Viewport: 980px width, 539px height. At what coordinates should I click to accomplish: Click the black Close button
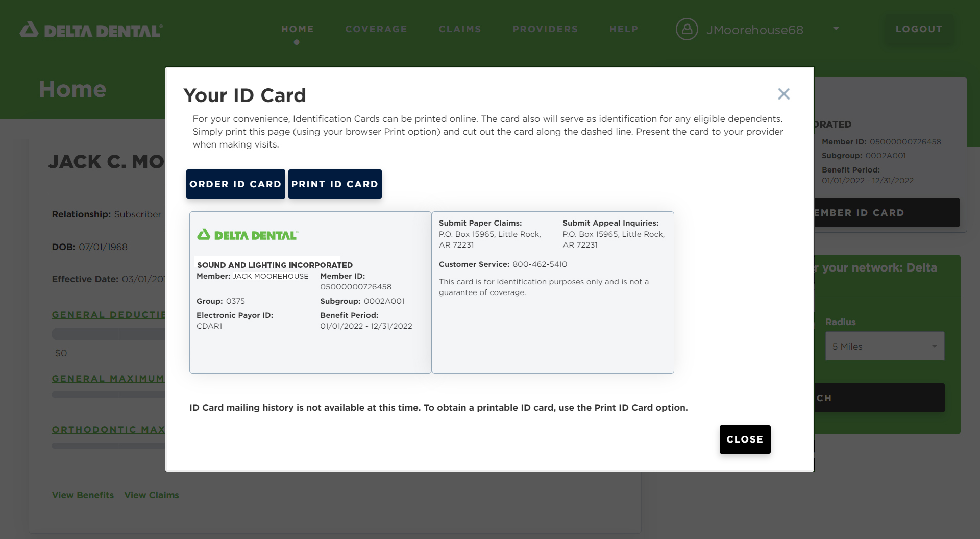(x=745, y=439)
